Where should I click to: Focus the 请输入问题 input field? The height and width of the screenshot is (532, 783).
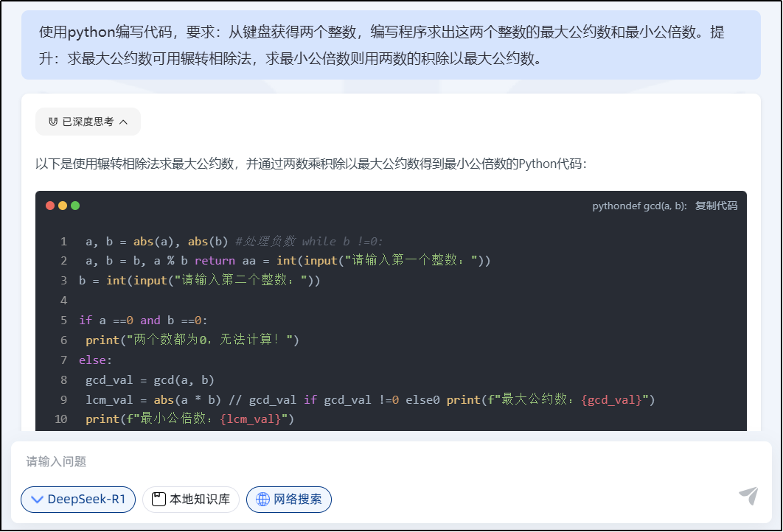[391, 461]
